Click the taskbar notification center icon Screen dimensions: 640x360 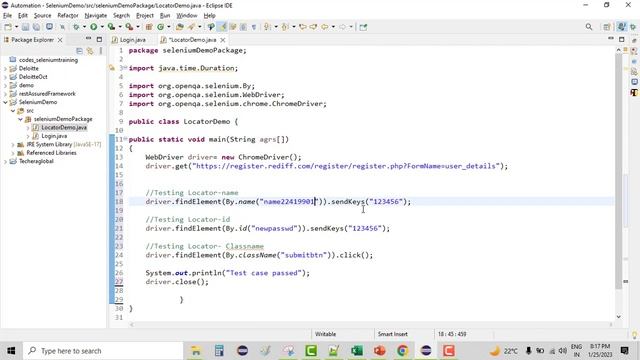click(x=624, y=351)
